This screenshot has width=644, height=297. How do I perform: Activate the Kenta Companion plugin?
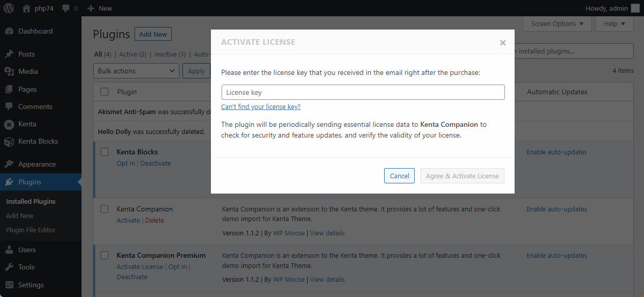pyautogui.click(x=128, y=220)
